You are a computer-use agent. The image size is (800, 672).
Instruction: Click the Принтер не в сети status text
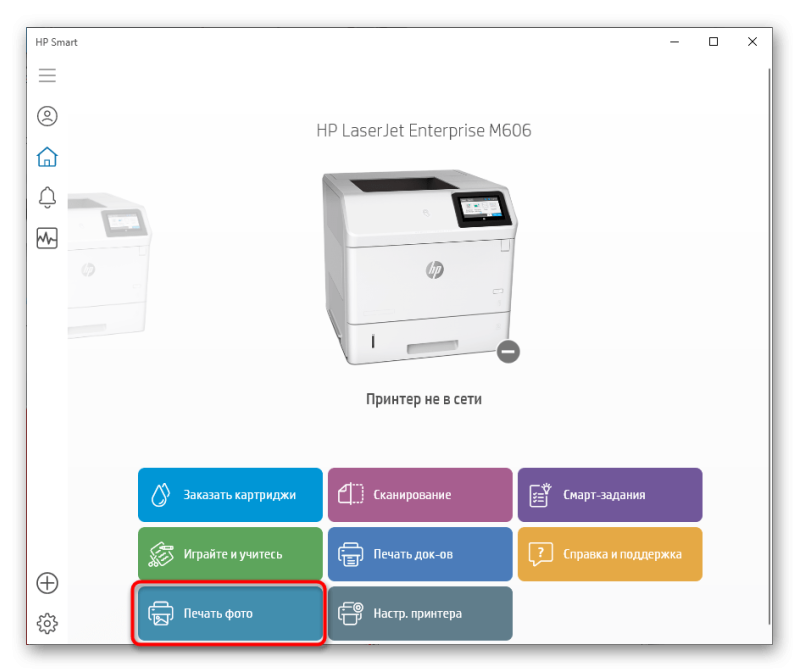(x=423, y=399)
